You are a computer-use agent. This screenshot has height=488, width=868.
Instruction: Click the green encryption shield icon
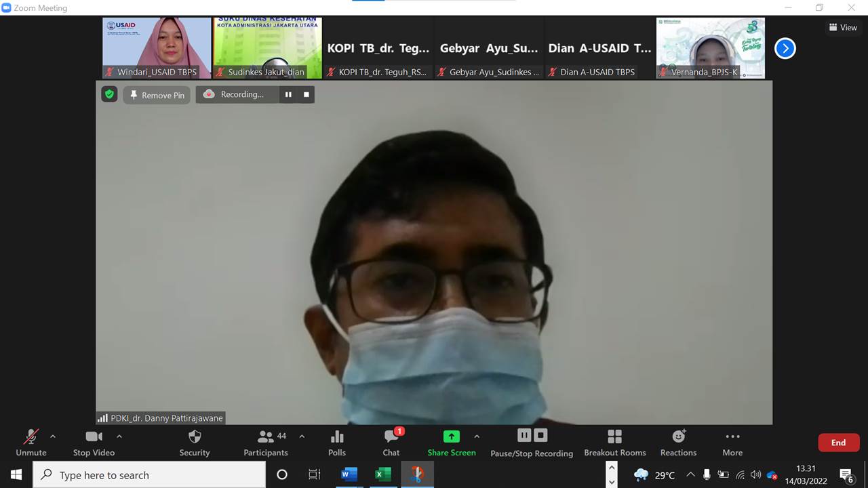tap(109, 94)
